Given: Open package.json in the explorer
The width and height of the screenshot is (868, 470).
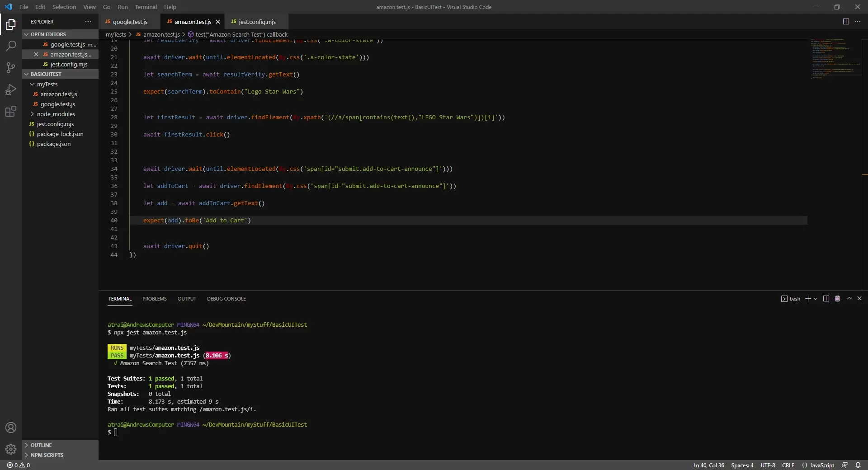Looking at the screenshot, I should [x=60, y=144].
